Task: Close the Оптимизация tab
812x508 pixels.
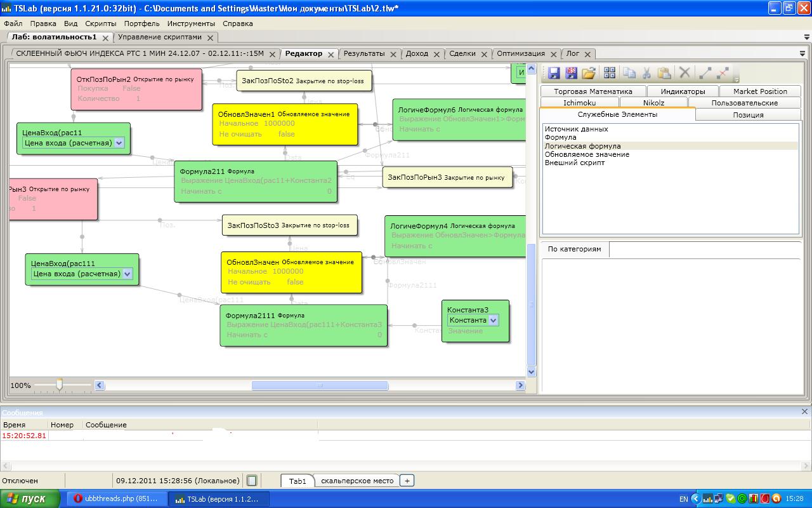Action: 553,55
